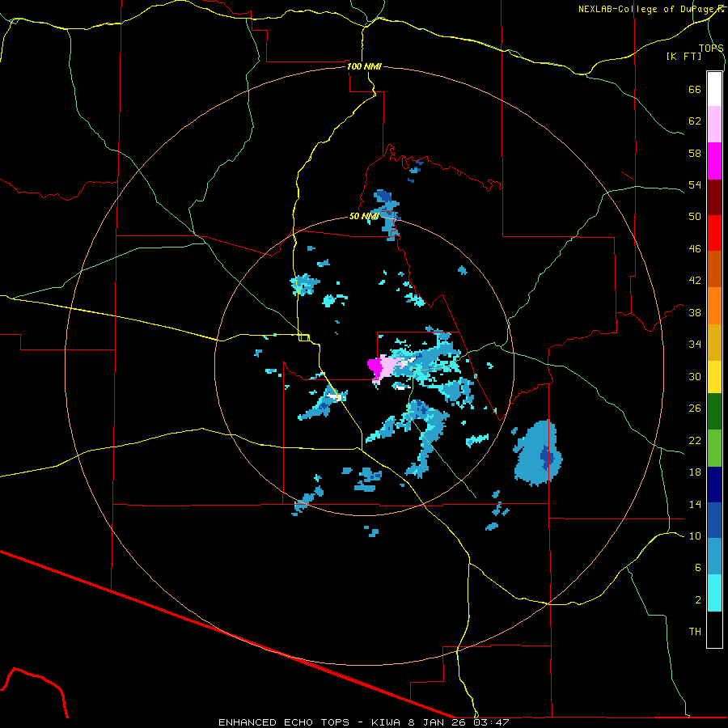Click the 100 NMI range ring label
Screen dimensions: 728x728
[364, 66]
